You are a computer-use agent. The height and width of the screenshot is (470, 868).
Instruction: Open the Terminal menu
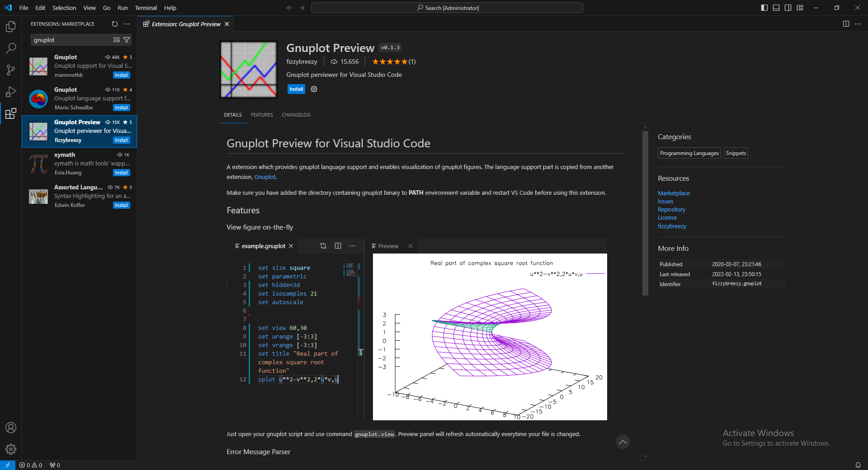[x=146, y=8]
